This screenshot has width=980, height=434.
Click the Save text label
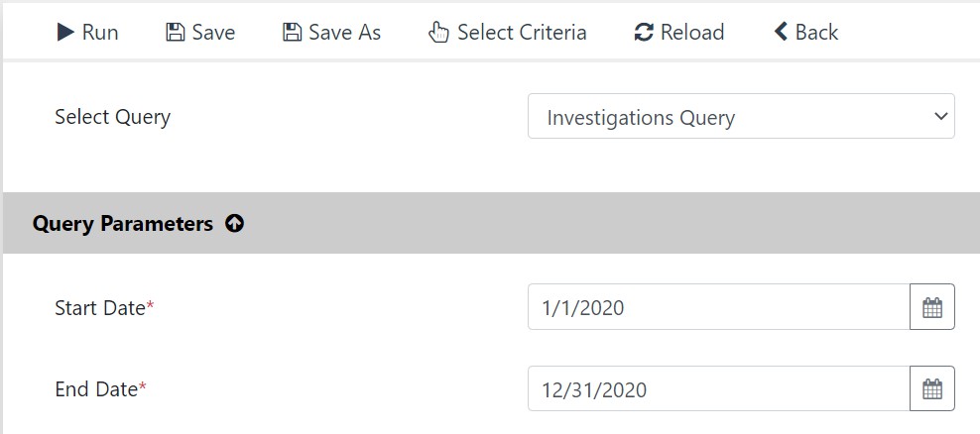[213, 32]
